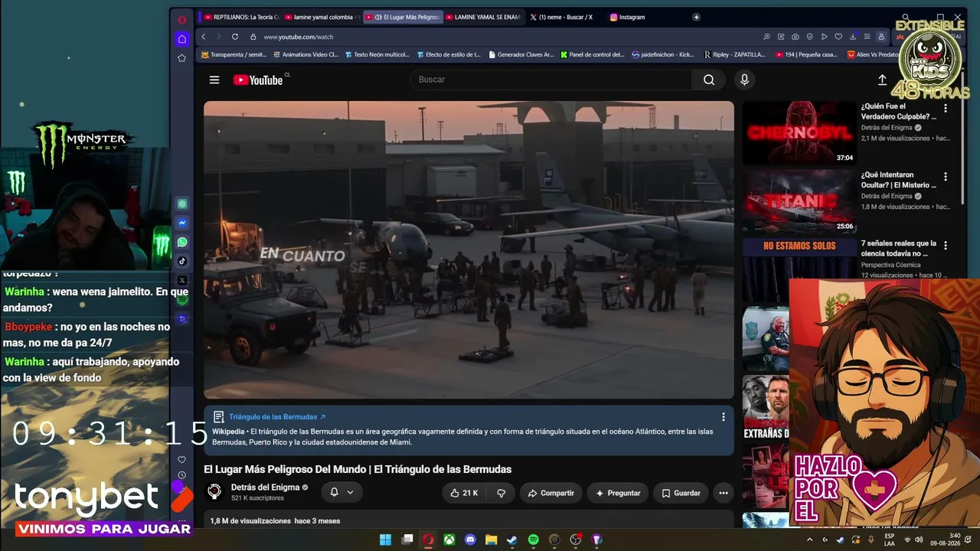Click the YouTube search magnifier button
The height and width of the screenshot is (551, 980).
pyautogui.click(x=709, y=80)
